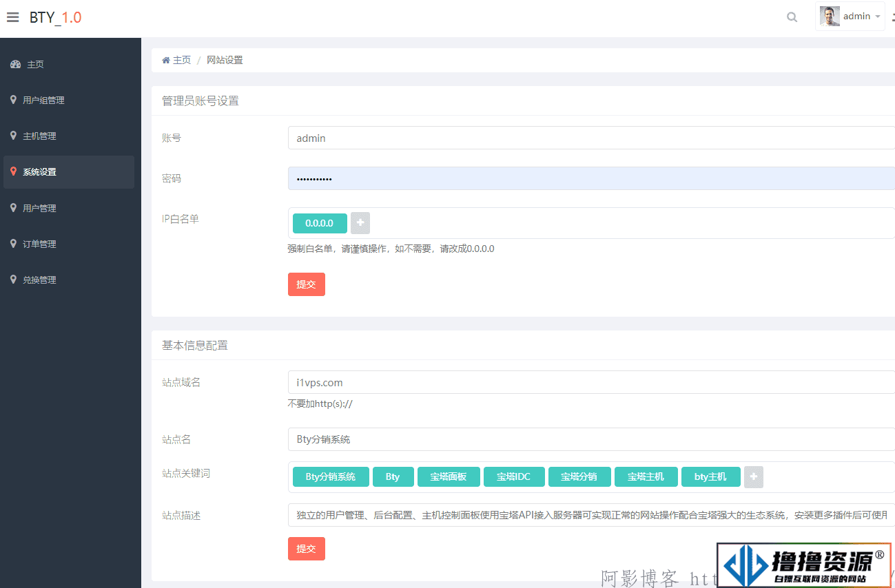Click the 管理员账号设置 panel heading
The width and height of the screenshot is (895, 588).
200,101
